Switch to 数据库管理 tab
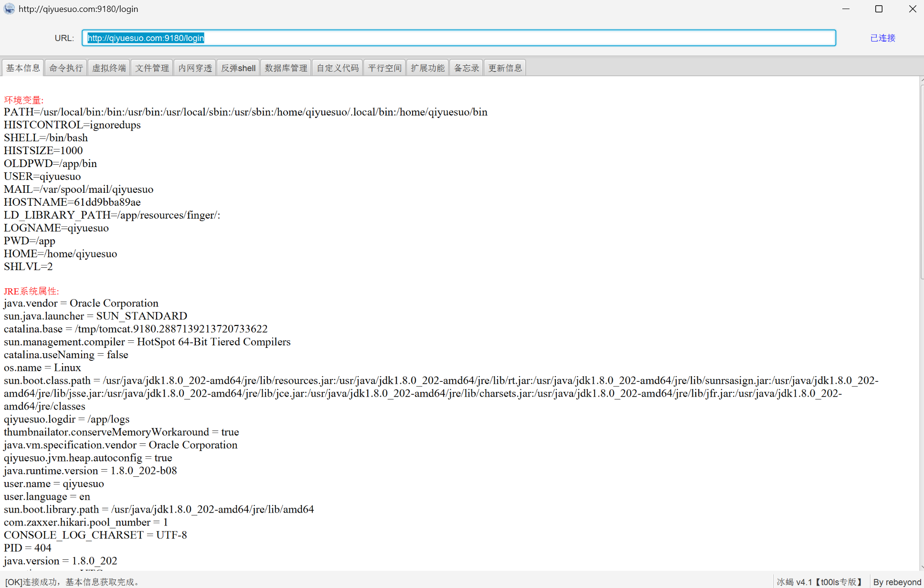924x588 pixels. click(x=286, y=68)
